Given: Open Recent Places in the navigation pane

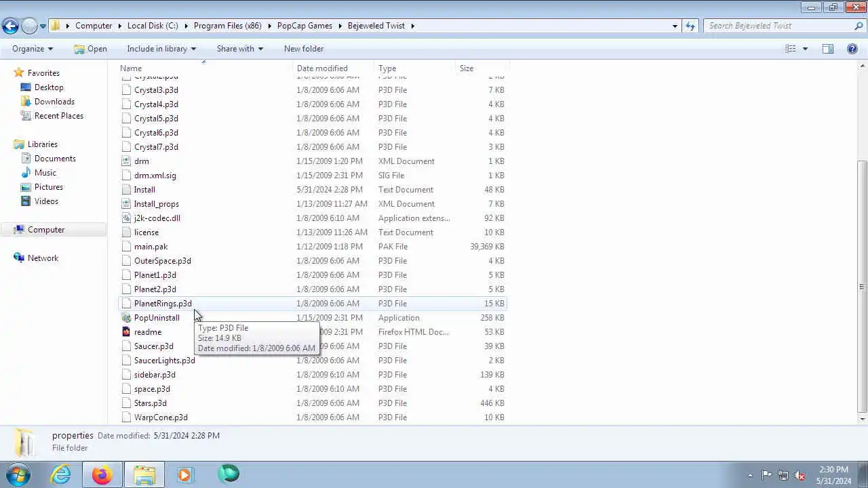Looking at the screenshot, I should (x=59, y=116).
